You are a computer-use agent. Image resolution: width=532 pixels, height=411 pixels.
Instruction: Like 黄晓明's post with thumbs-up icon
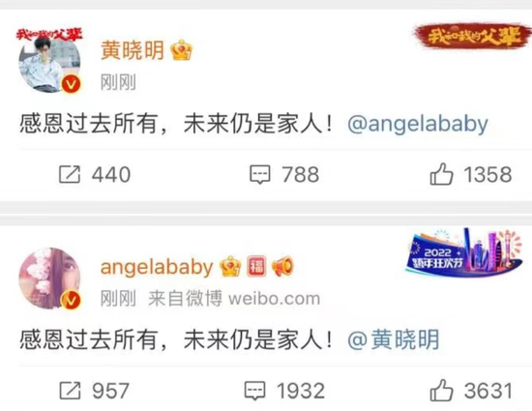coord(441,174)
